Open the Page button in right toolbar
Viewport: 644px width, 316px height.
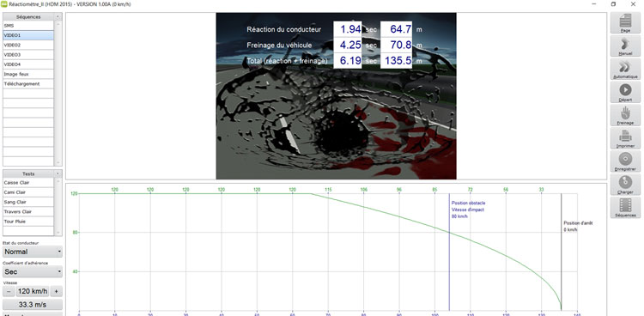(x=625, y=23)
